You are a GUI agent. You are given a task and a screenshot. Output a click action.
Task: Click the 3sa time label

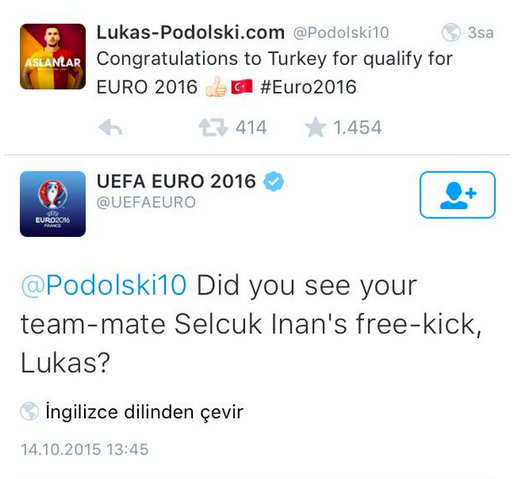(x=480, y=33)
